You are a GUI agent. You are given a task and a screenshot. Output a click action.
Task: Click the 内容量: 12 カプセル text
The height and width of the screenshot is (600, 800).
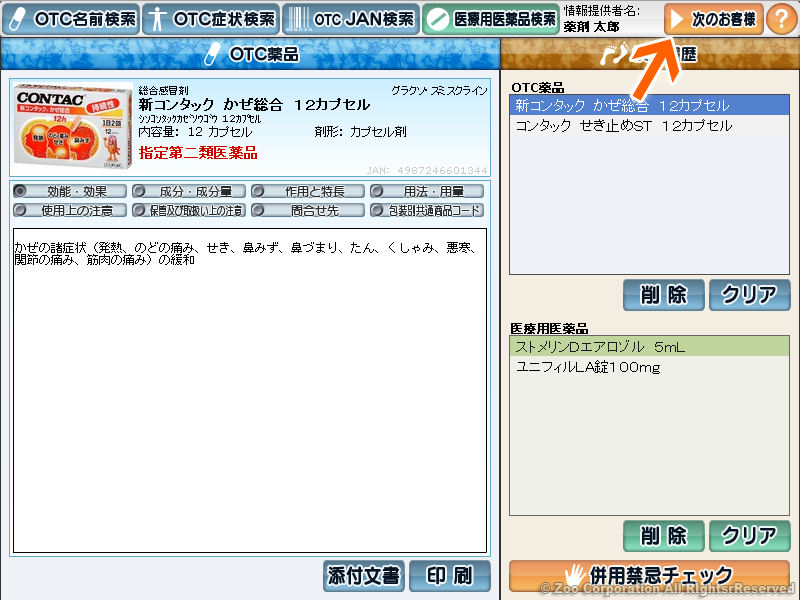[x=195, y=132]
